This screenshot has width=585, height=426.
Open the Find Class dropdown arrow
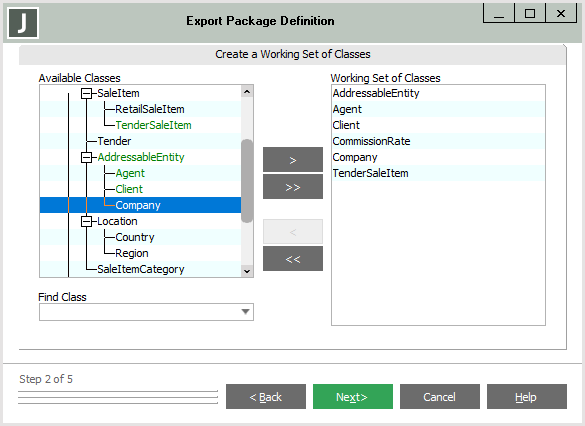[x=245, y=312]
